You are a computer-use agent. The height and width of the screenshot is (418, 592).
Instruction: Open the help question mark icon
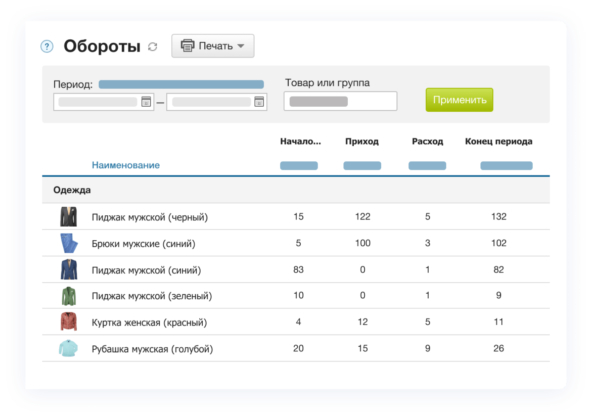click(x=47, y=46)
